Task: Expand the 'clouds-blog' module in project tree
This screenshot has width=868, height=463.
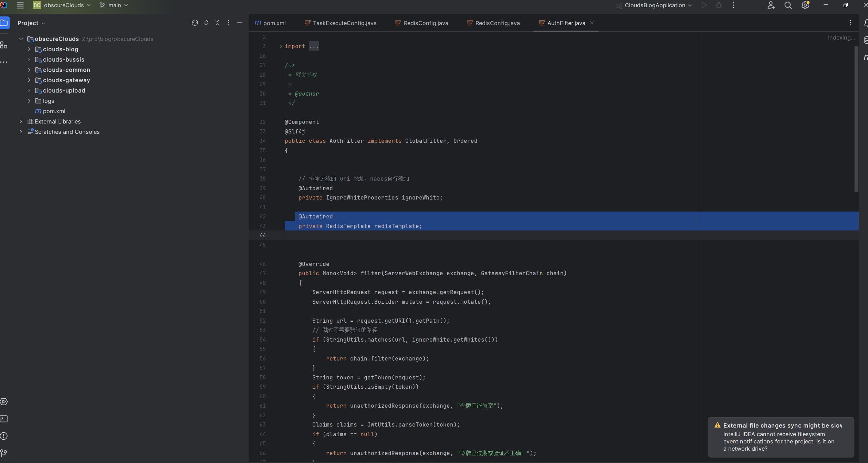Action: 29,49
